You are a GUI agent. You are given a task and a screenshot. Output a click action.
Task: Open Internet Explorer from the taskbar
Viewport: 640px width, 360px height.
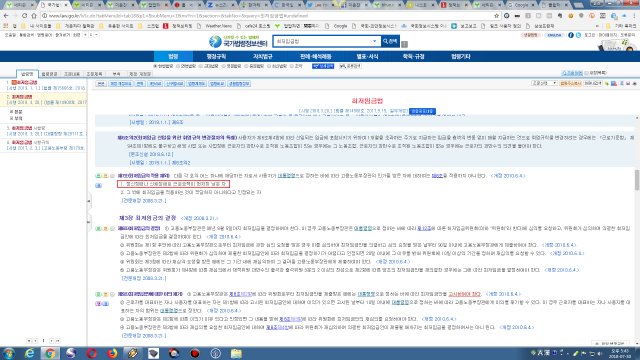[29, 353]
